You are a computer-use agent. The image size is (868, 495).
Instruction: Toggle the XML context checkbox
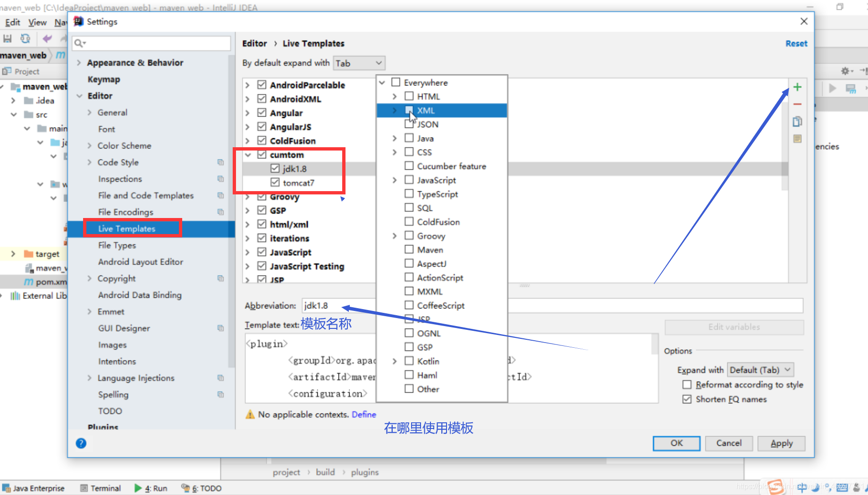pos(409,110)
